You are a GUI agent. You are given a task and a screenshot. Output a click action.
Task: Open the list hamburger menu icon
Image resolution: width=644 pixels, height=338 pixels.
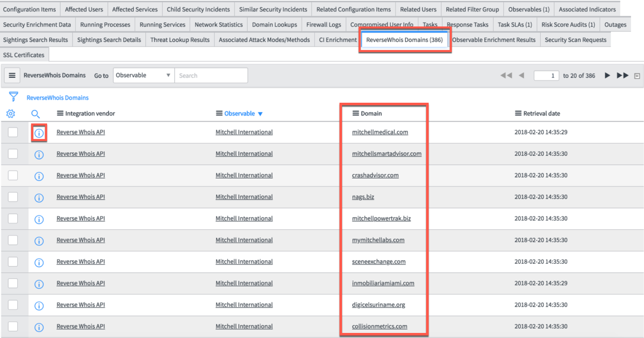[x=12, y=75]
